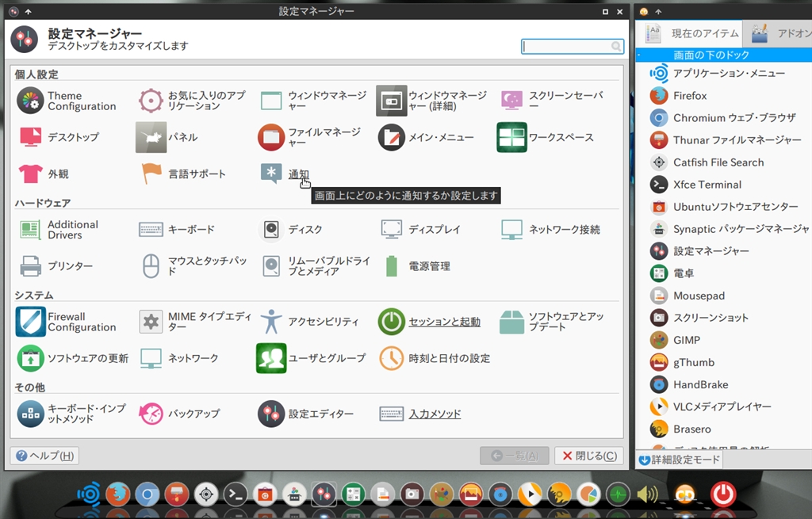
Task: Open セッションと起動 settings
Action: [x=429, y=322]
